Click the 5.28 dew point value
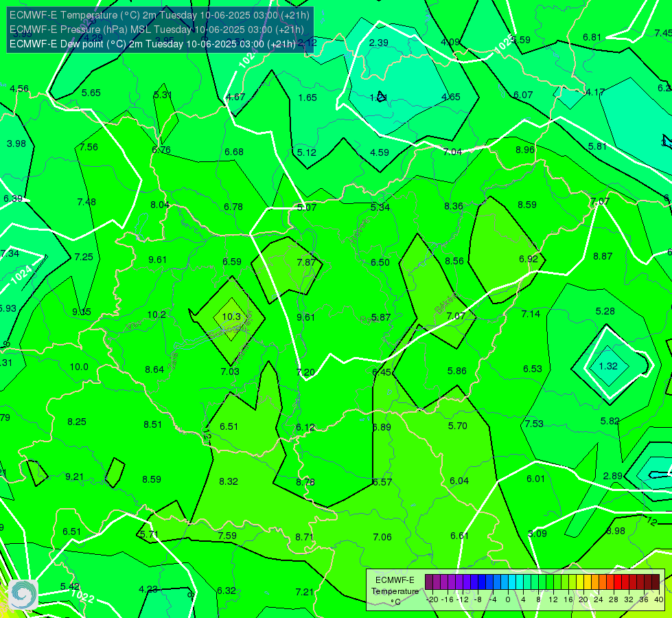 click(x=605, y=311)
